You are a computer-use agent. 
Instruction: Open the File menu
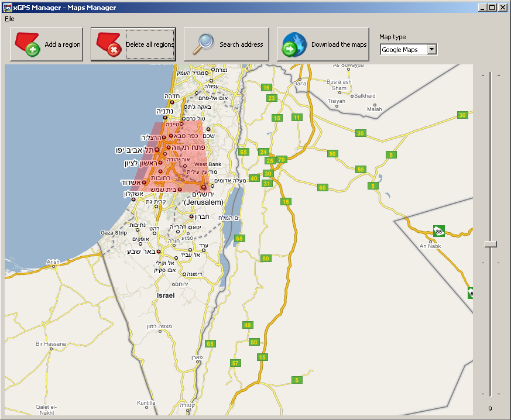(9, 19)
